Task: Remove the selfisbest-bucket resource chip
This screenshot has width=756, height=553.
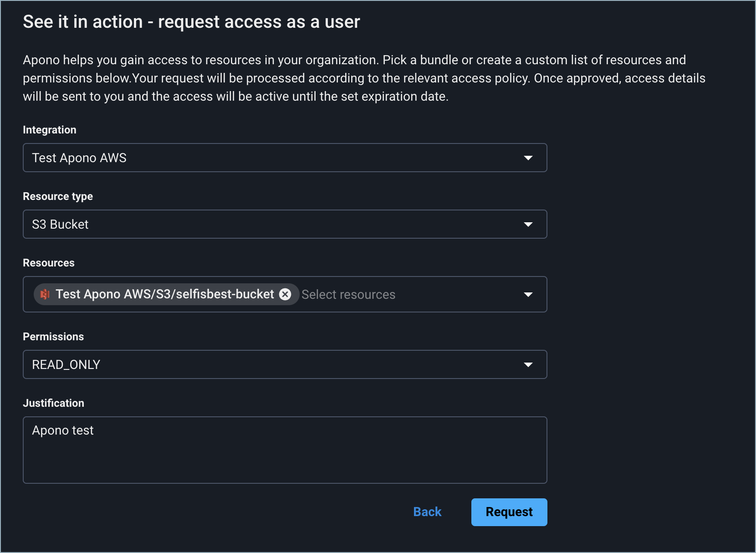Action: pos(285,294)
